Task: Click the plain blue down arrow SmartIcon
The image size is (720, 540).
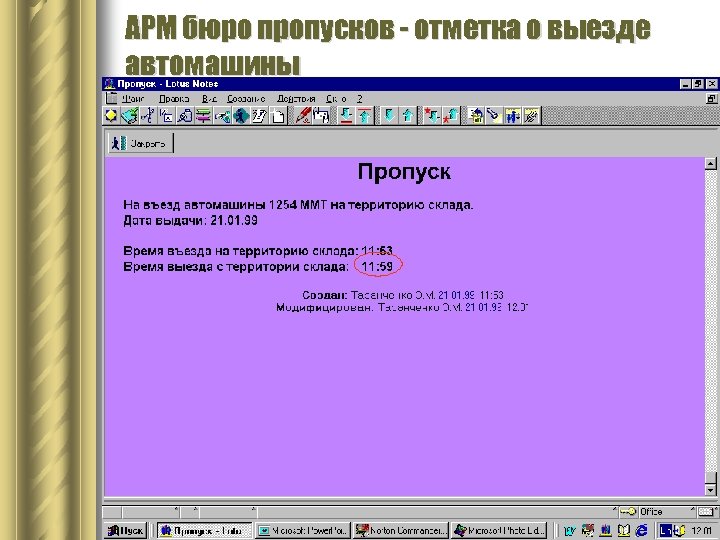Action: [x=389, y=116]
